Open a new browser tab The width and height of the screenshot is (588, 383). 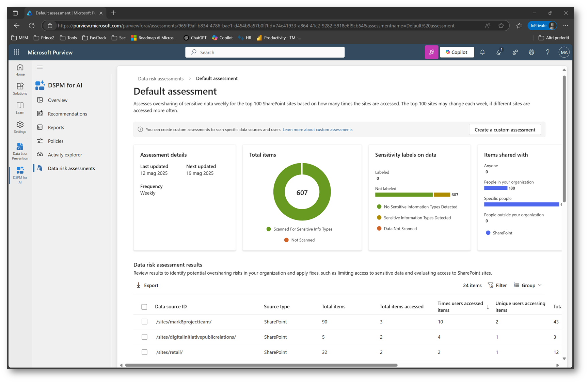pyautogui.click(x=114, y=13)
